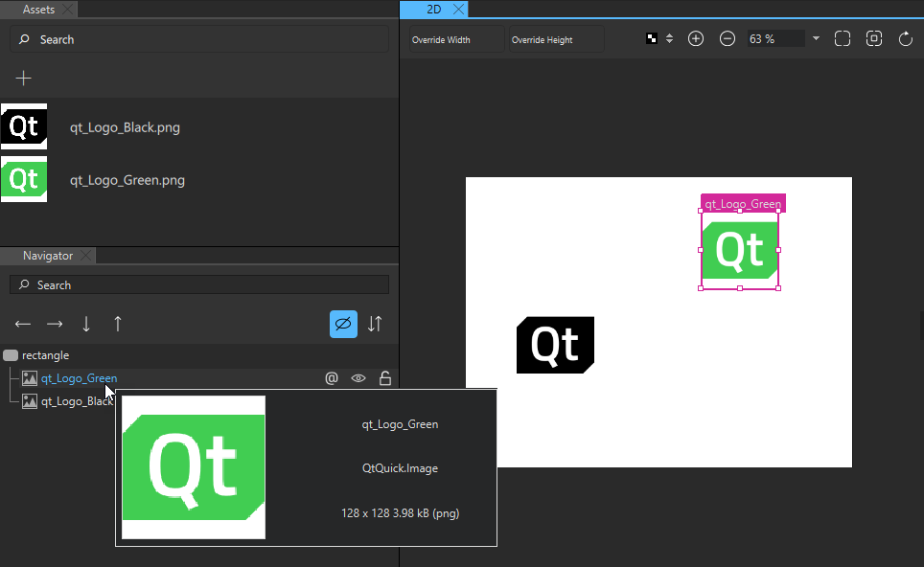
Task: Go back with the Navigator left arrow
Action: [22, 324]
